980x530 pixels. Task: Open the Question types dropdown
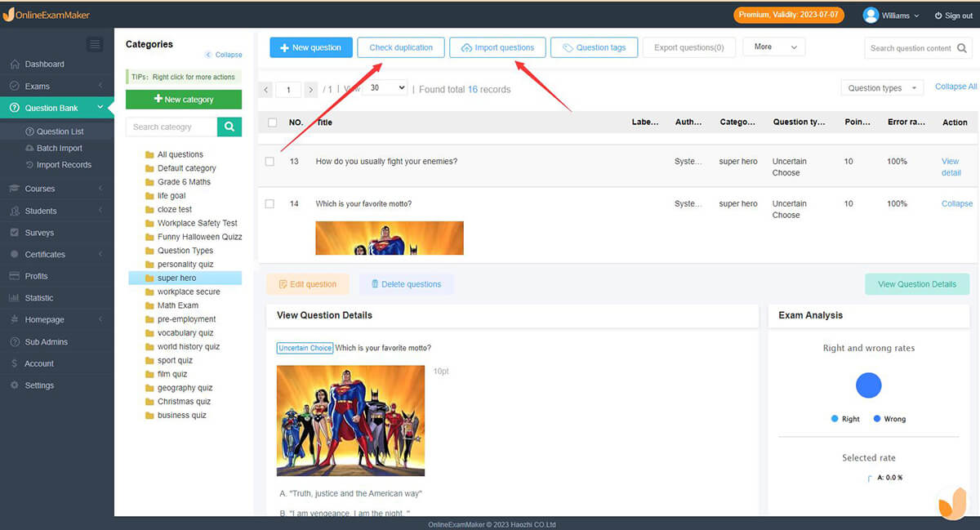[881, 87]
